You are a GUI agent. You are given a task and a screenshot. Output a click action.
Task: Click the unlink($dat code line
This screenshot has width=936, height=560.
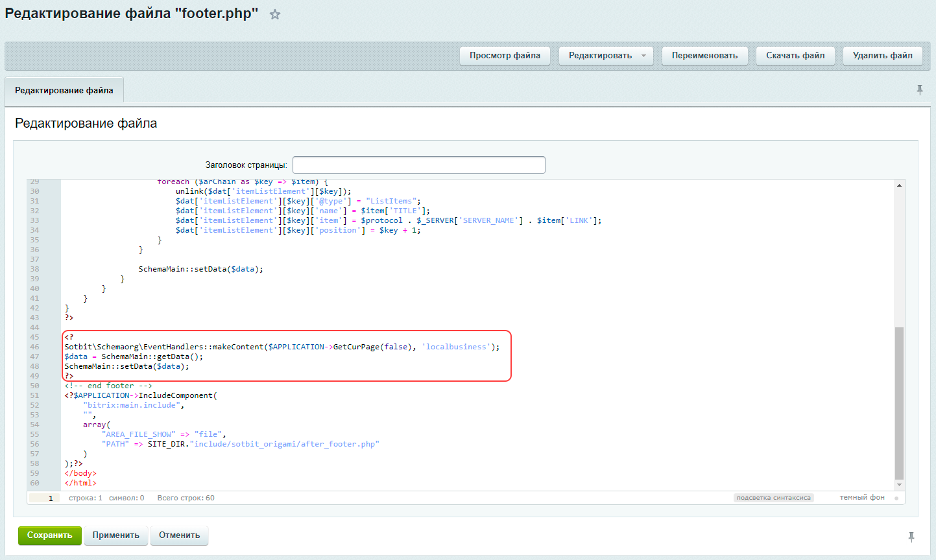(263, 191)
